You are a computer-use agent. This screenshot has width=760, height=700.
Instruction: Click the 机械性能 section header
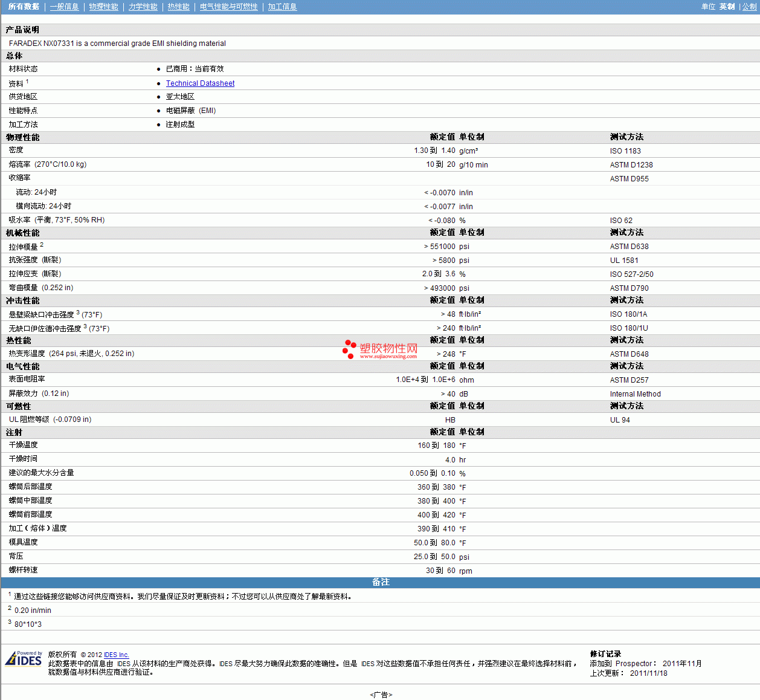coord(22,233)
